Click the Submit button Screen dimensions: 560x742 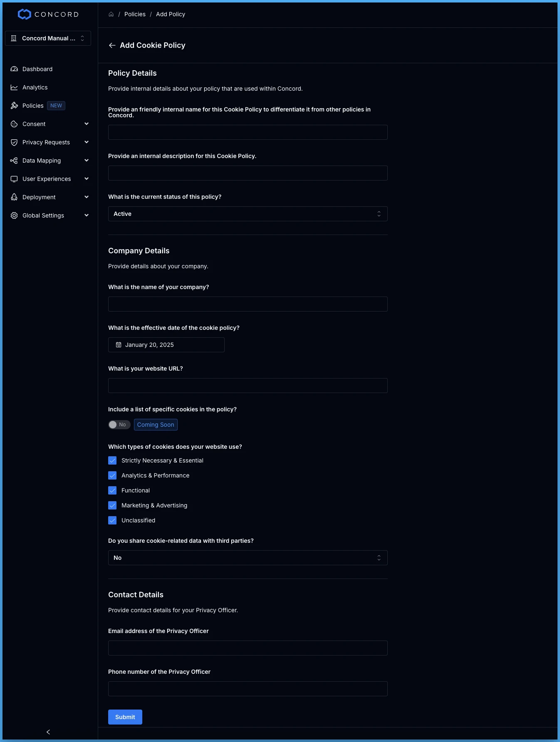pos(125,717)
